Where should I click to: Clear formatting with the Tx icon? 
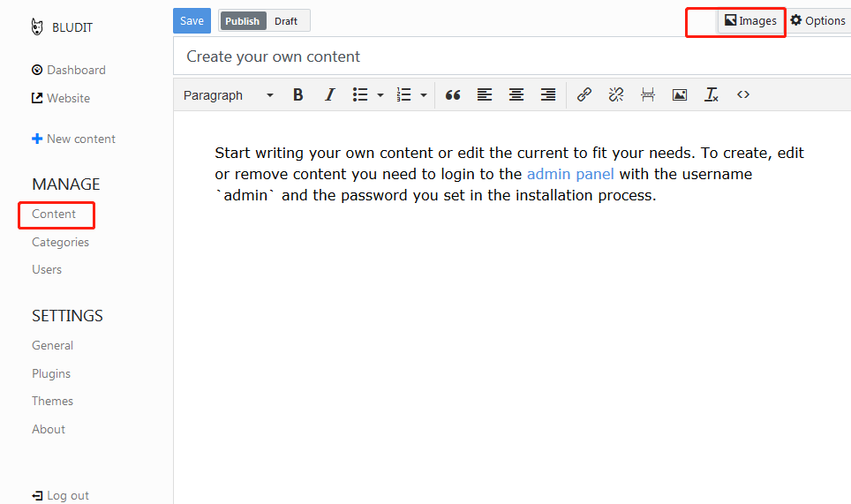point(711,95)
